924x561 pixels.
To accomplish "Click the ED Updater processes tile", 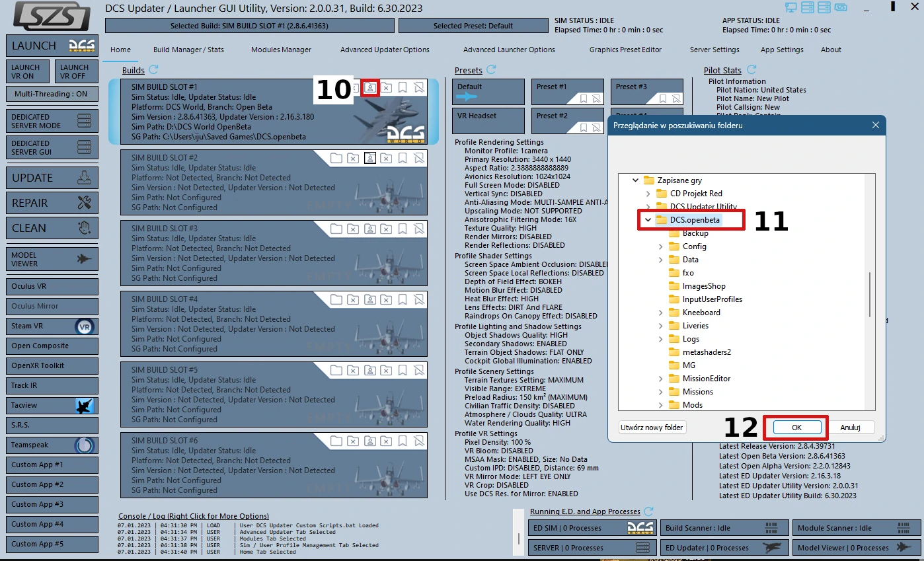I will [724, 548].
